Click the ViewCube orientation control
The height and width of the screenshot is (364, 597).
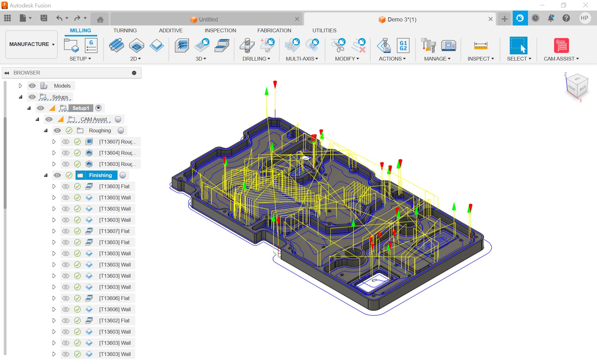click(577, 86)
